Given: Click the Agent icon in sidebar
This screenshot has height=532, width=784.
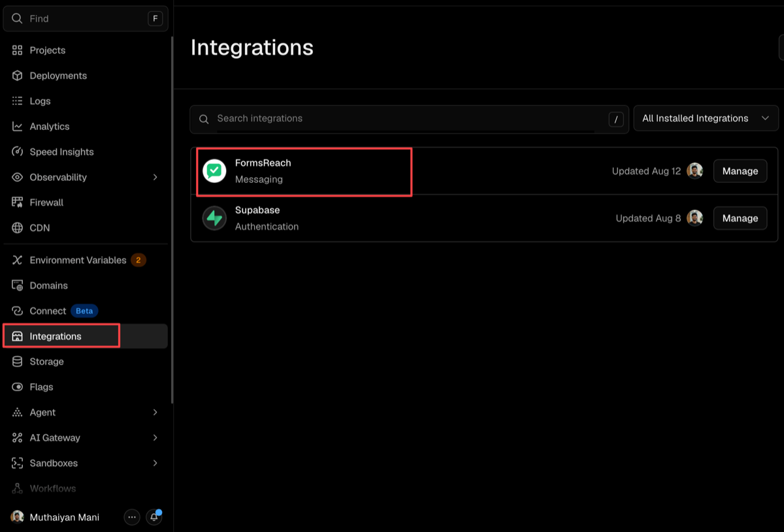Looking at the screenshot, I should [18, 413].
